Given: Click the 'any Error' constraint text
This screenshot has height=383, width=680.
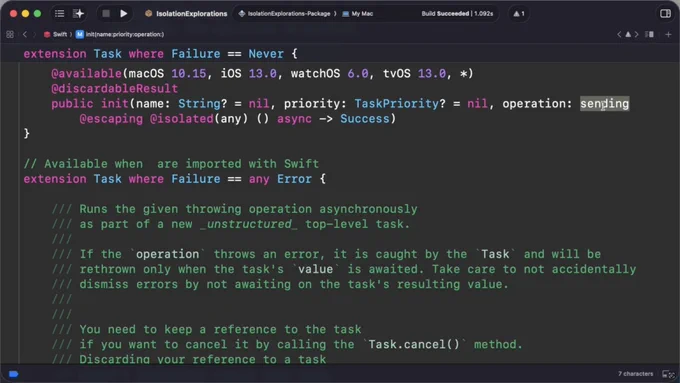Looking at the screenshot, I should [x=280, y=179].
